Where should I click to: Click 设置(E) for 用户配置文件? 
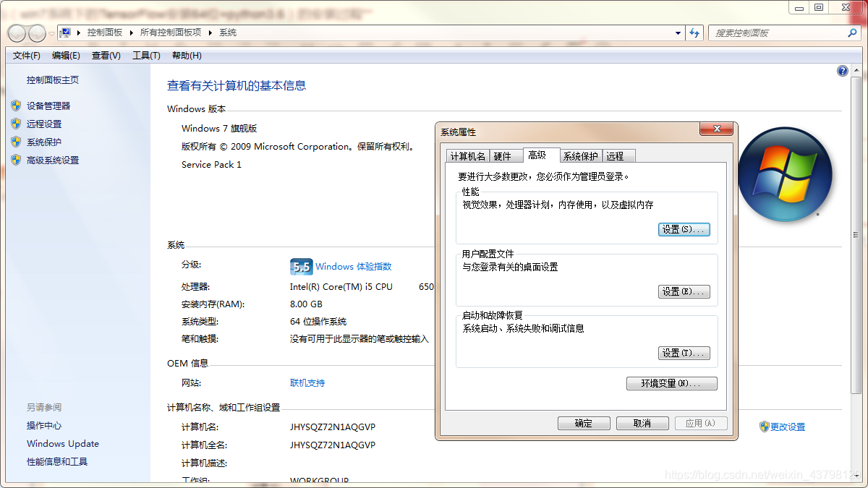click(684, 291)
